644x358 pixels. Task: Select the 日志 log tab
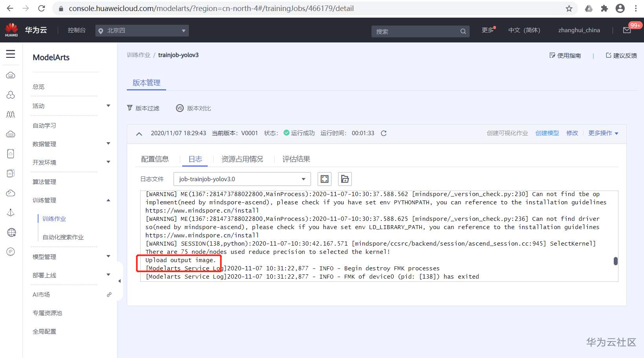pyautogui.click(x=195, y=159)
